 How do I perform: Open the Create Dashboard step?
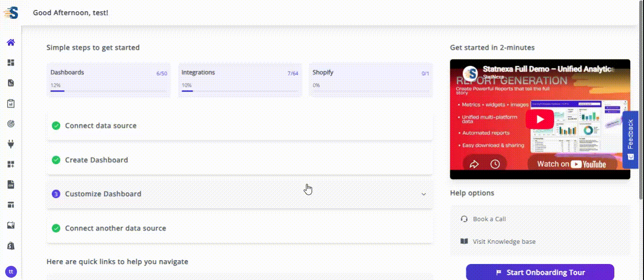coord(239,160)
